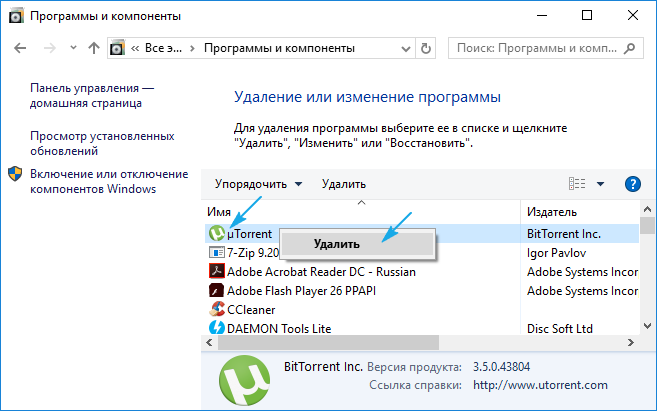Viewport: 657px width, 411px height.
Task: Click the Adobe Flash Player 26 icon
Action: [x=216, y=290]
